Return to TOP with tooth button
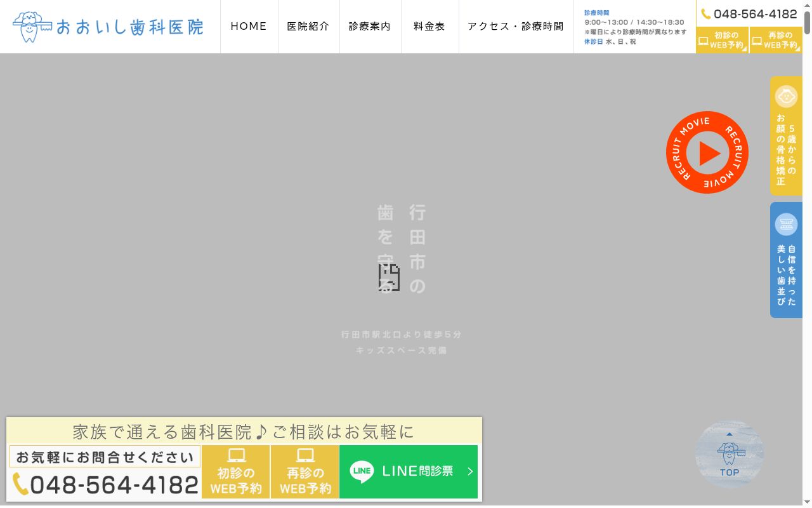This screenshot has height=508, width=812. 730,454
